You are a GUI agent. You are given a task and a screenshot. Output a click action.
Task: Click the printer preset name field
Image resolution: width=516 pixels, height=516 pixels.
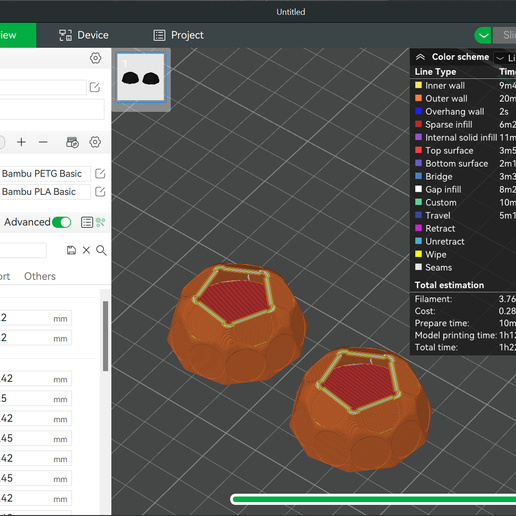[x=43, y=87]
